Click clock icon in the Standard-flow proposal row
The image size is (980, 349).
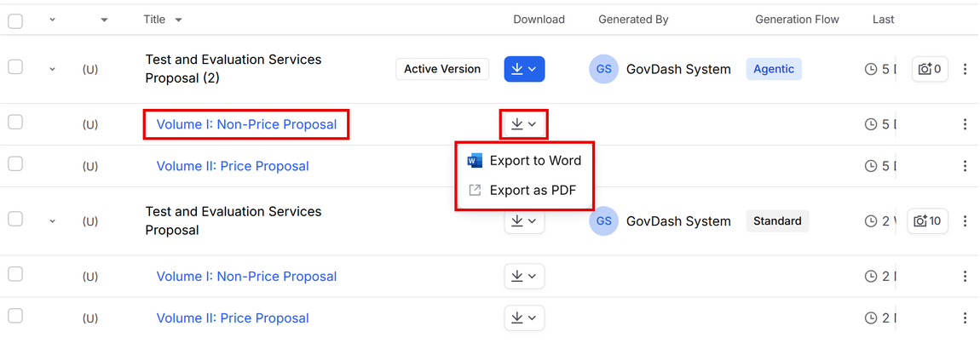click(871, 221)
